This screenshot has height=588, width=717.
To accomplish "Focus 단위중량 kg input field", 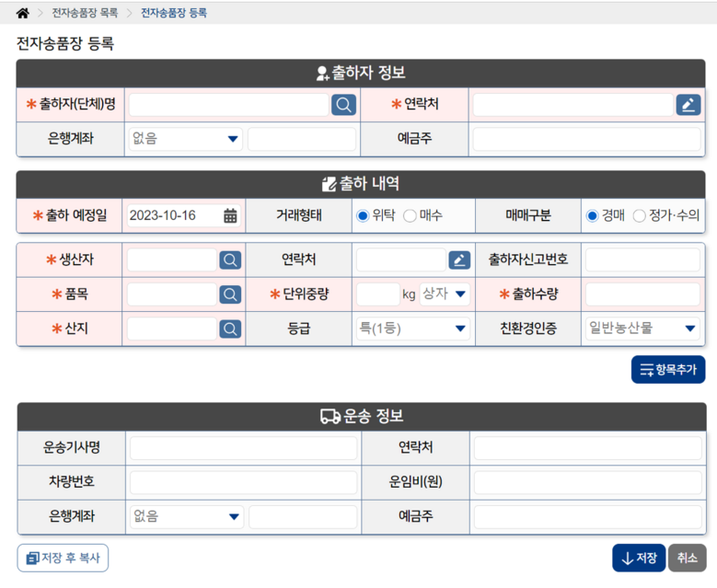I will point(378,294).
